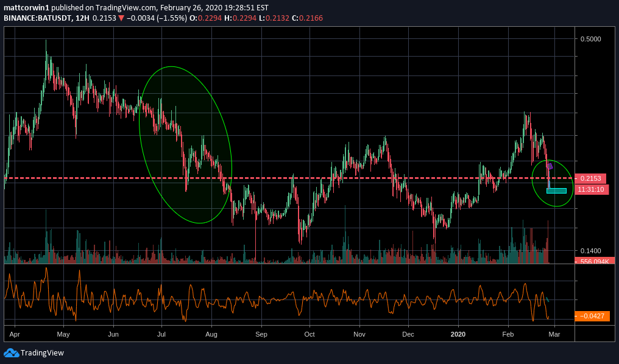Viewport: 619px width, 364px height.
Task: Click the red down-triangle change indicator
Action: point(122,18)
